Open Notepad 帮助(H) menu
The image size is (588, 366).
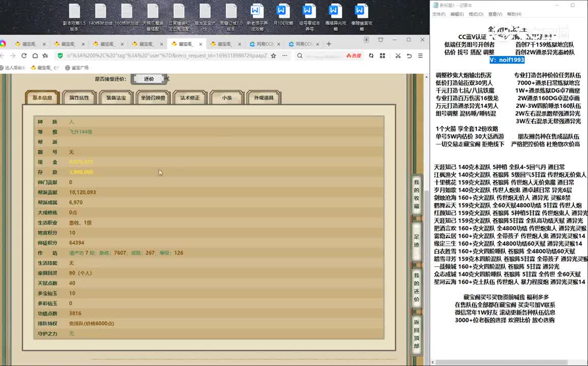click(x=514, y=14)
